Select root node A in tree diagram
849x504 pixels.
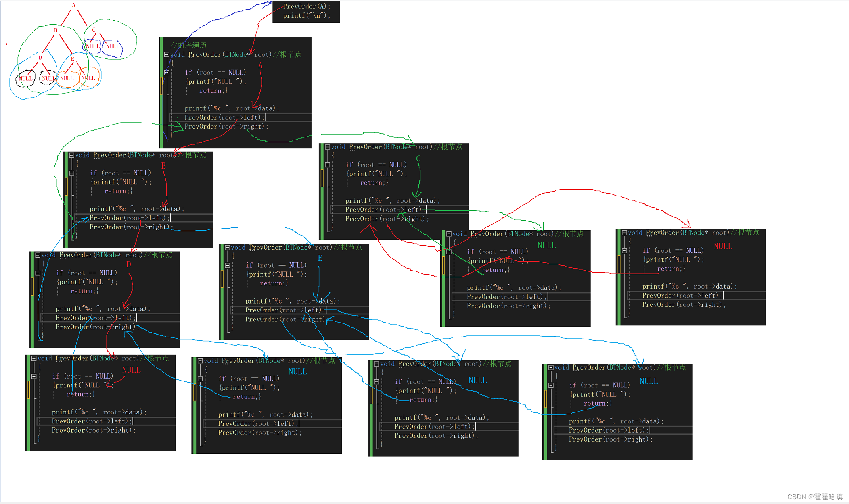click(x=73, y=5)
